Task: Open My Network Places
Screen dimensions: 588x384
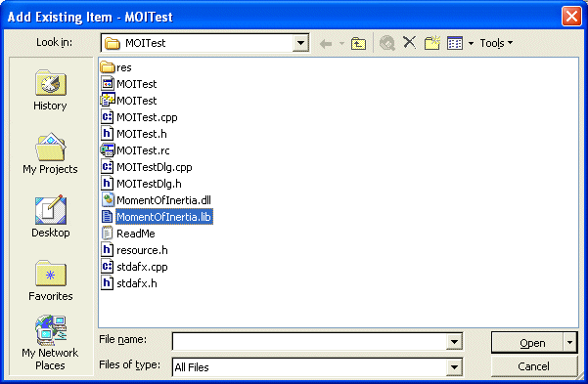Action: 50,343
